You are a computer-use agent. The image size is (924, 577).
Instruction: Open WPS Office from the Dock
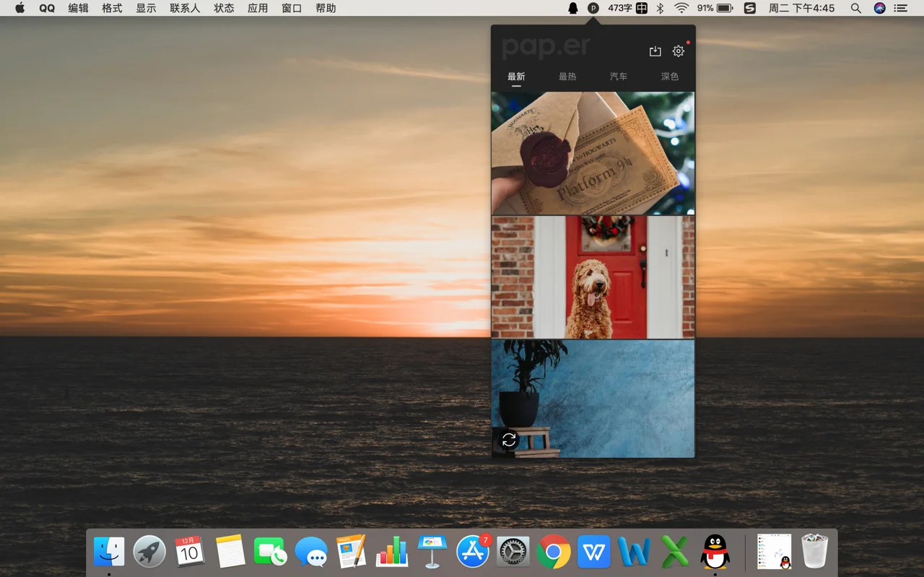coord(594,552)
